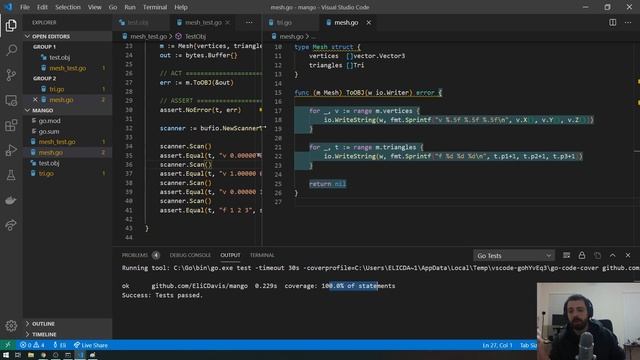Open the Manage gear menu
This screenshot has width=640, height=360.
click(11, 325)
